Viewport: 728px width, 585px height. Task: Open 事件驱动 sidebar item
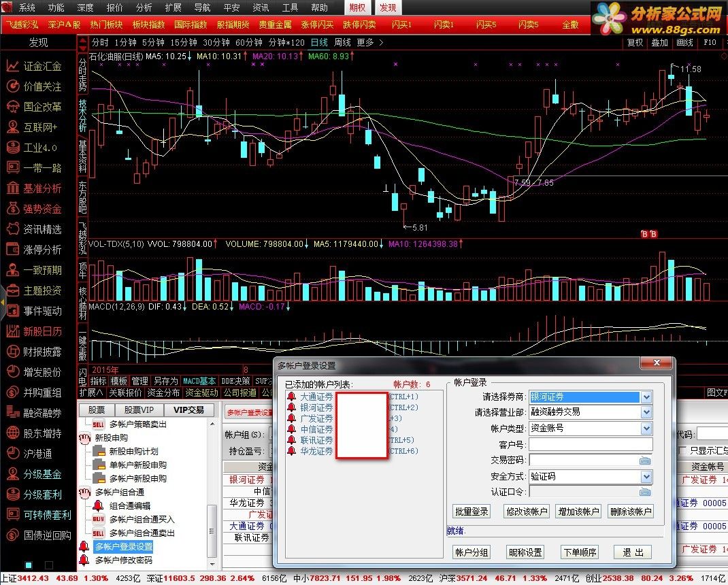click(34, 311)
